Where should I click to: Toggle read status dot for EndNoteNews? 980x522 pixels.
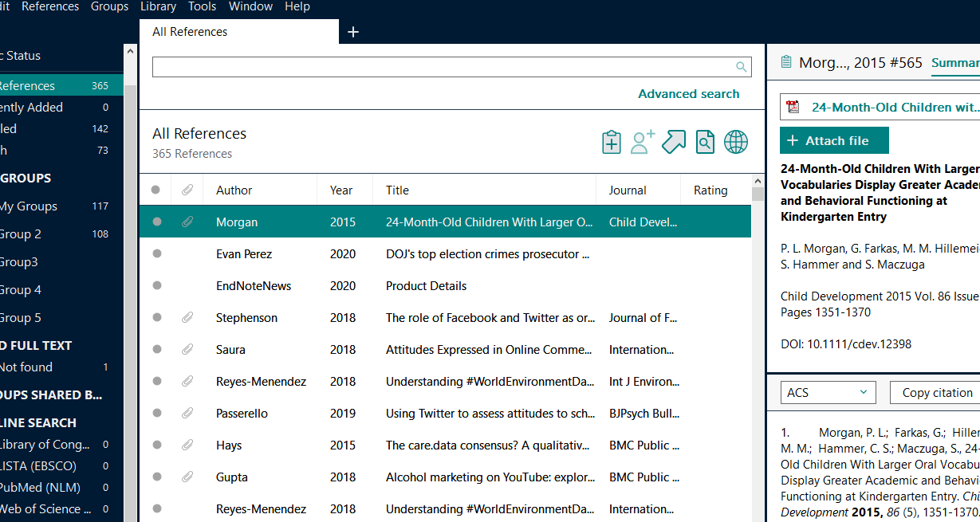pyautogui.click(x=156, y=286)
